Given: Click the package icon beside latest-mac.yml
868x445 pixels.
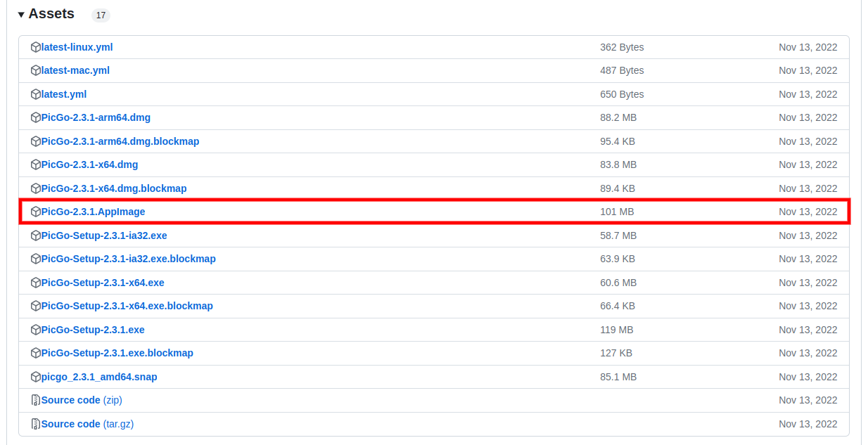Looking at the screenshot, I should point(36,70).
